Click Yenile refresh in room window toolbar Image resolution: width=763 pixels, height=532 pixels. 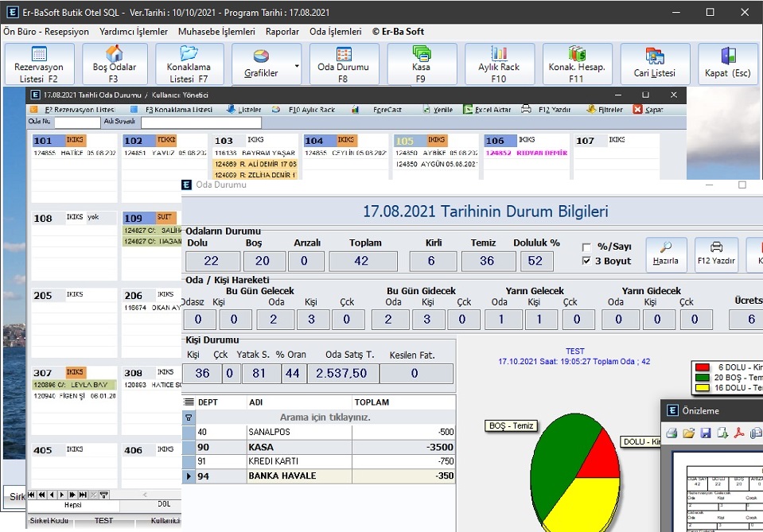(x=438, y=110)
